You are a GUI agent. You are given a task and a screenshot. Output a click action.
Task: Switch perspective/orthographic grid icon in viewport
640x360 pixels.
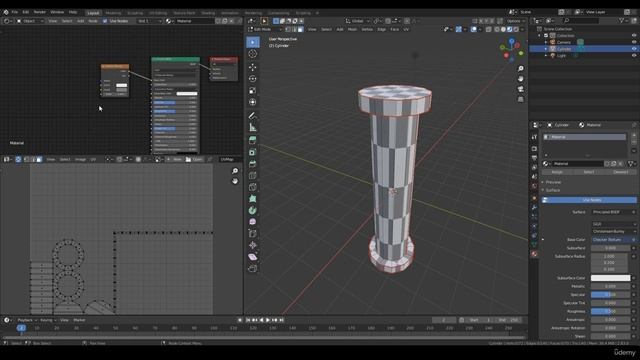pos(520,99)
